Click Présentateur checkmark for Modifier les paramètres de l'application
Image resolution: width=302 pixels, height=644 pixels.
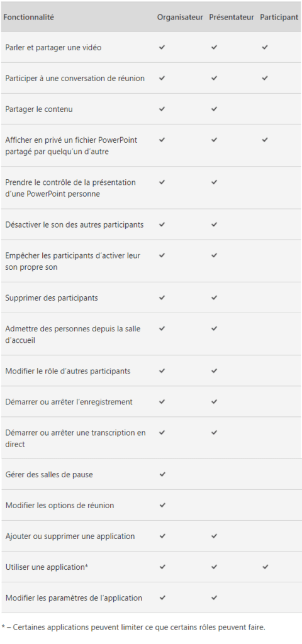pyautogui.click(x=214, y=597)
